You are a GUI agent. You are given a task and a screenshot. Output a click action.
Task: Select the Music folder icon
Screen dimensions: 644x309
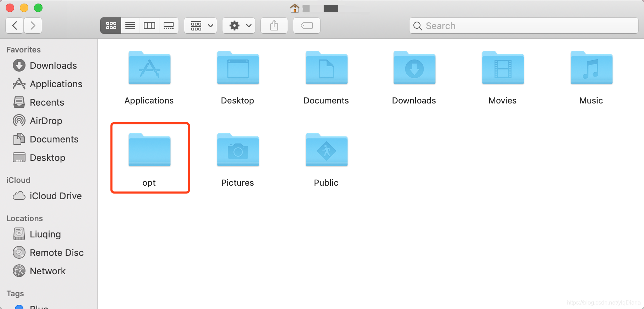(x=592, y=68)
